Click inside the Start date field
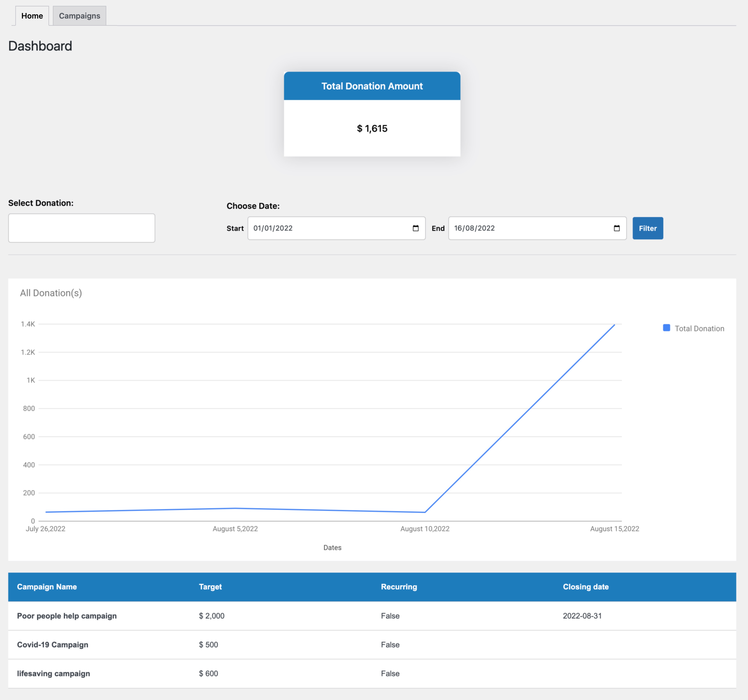Image resolution: width=748 pixels, height=700 pixels. click(x=320, y=228)
